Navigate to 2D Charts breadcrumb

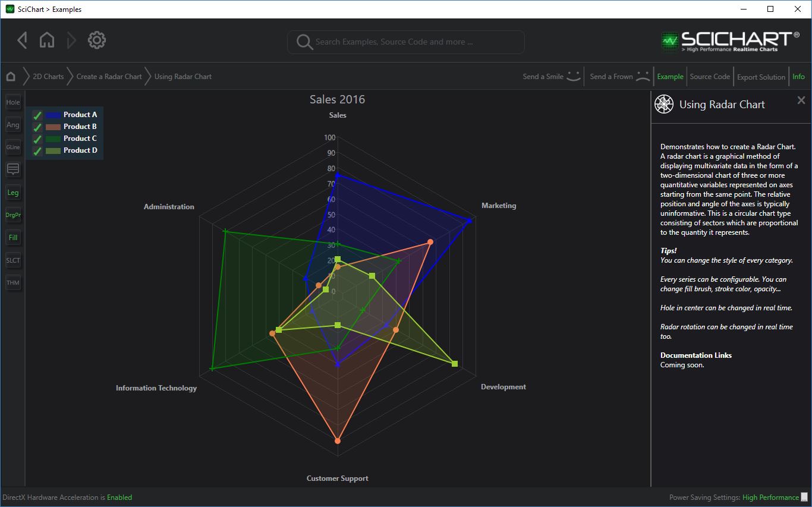pyautogui.click(x=48, y=77)
